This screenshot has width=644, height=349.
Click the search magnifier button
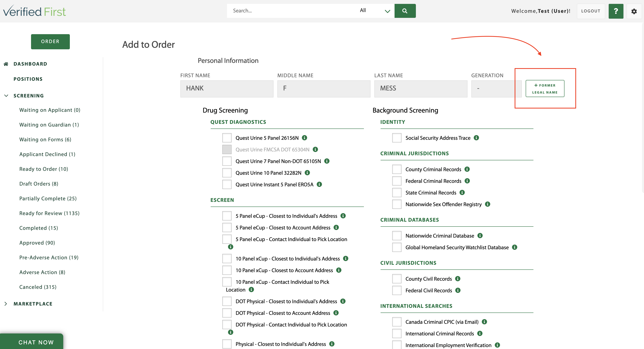point(405,11)
